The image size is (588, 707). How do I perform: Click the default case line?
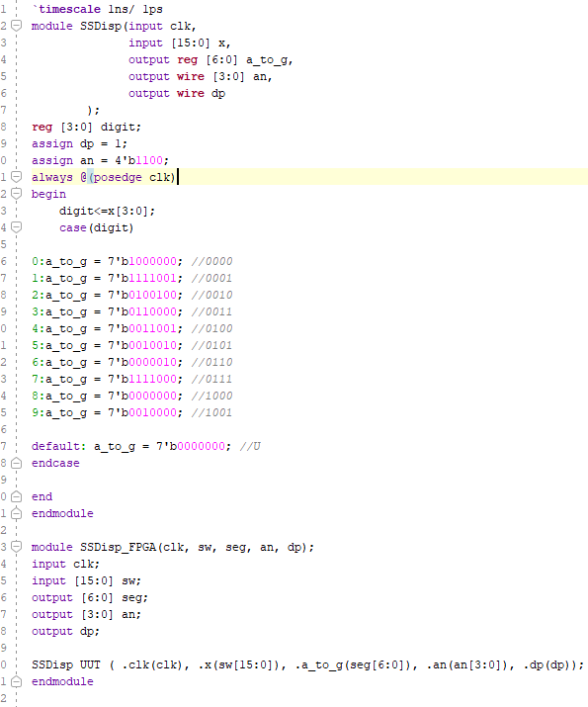pyautogui.click(x=146, y=446)
